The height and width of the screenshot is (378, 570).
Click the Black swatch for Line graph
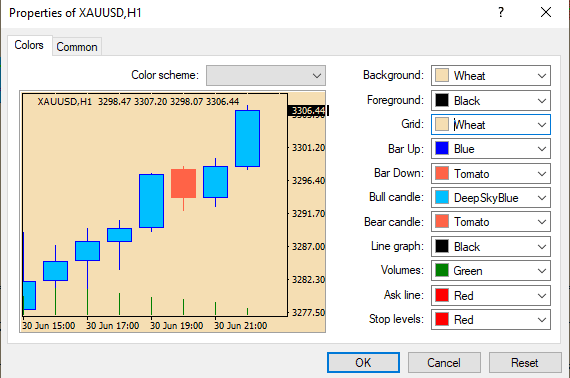pos(442,246)
